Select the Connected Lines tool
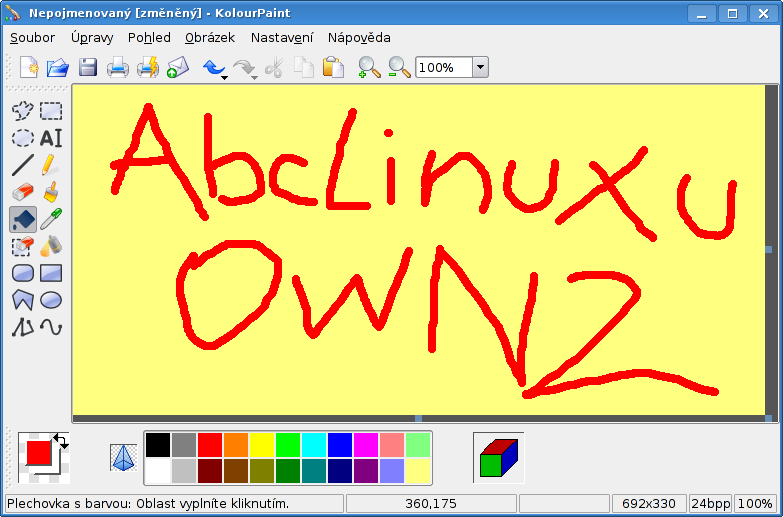Screen dimensions: 783x517 click(x=22, y=328)
